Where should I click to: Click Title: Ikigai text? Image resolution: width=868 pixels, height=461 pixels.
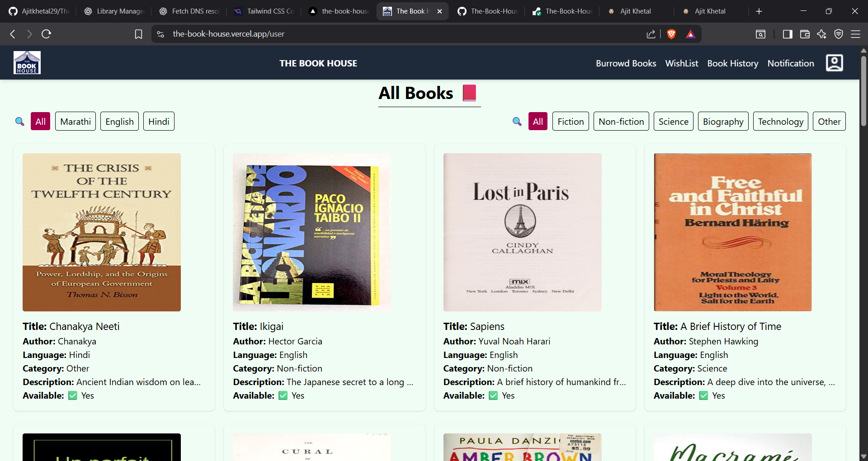(x=258, y=326)
